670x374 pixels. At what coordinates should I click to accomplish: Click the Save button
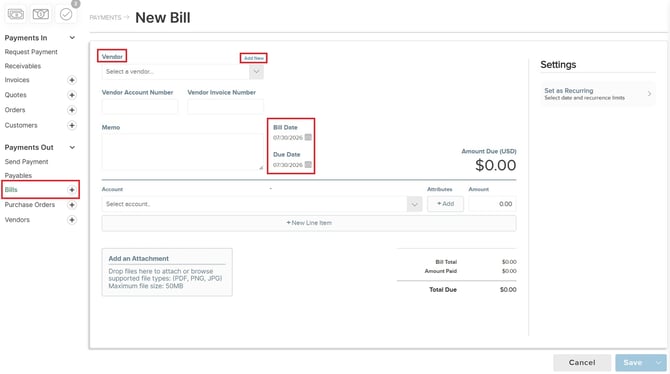coord(633,362)
